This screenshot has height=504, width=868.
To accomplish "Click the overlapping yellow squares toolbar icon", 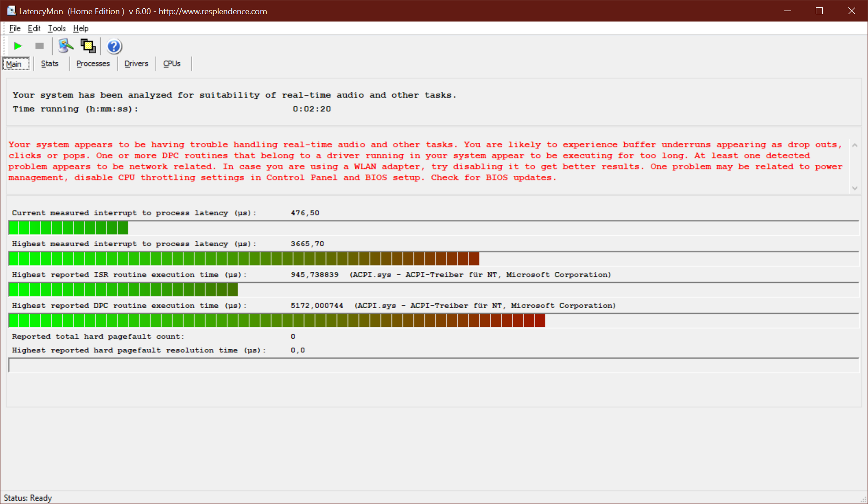I will click(x=88, y=46).
